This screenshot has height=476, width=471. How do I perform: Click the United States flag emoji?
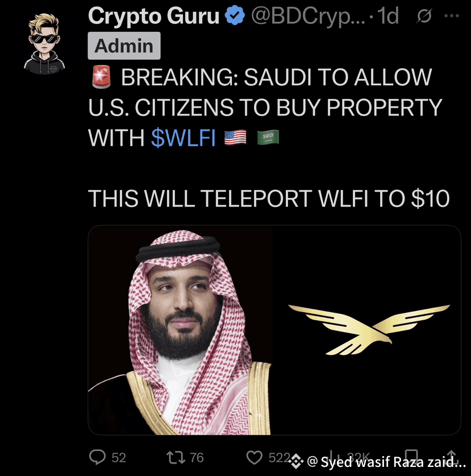[x=235, y=137]
